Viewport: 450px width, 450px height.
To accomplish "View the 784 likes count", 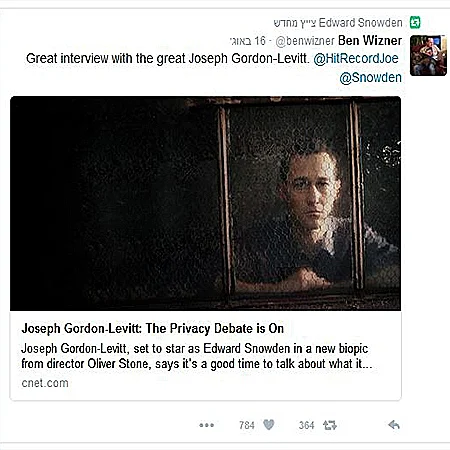I will point(247,425).
